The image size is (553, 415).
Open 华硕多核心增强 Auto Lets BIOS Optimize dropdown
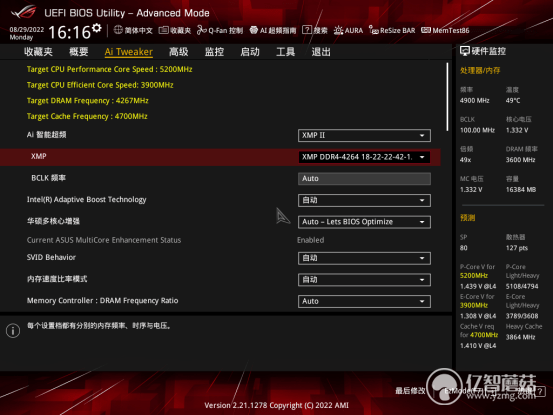point(364,222)
